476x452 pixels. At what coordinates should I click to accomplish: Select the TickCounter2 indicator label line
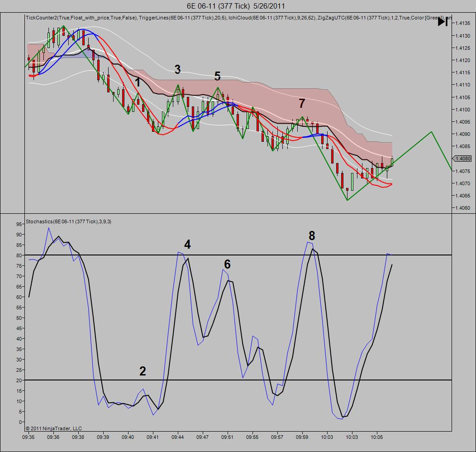(238, 18)
